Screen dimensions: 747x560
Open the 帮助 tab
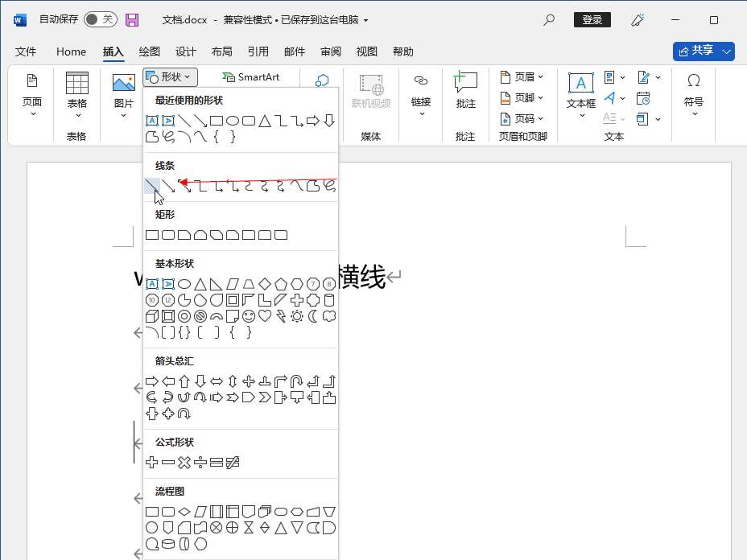pyautogui.click(x=403, y=51)
